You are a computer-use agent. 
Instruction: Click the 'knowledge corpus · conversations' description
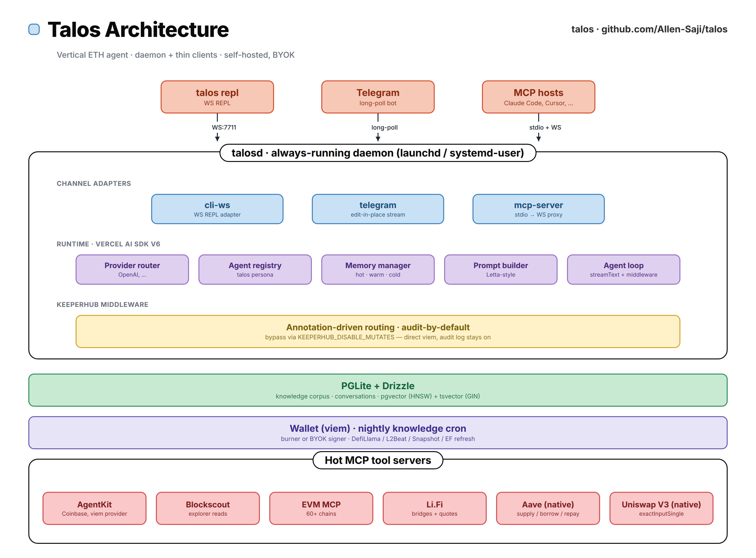click(x=378, y=396)
